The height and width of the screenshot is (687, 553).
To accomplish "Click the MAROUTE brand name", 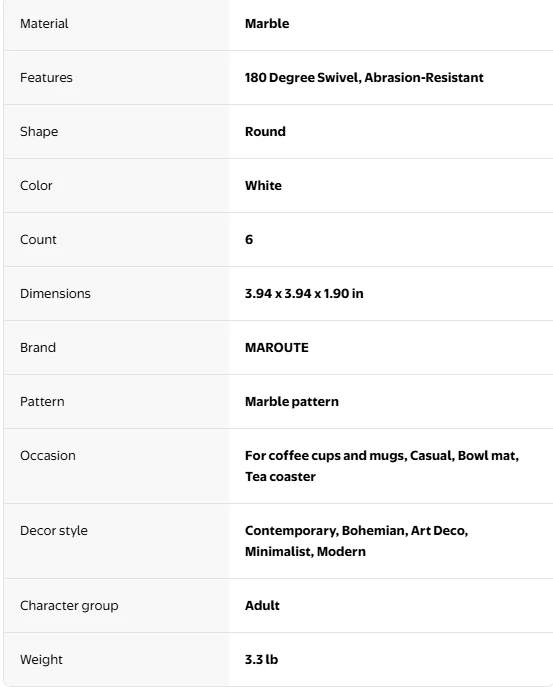I will (x=276, y=347).
